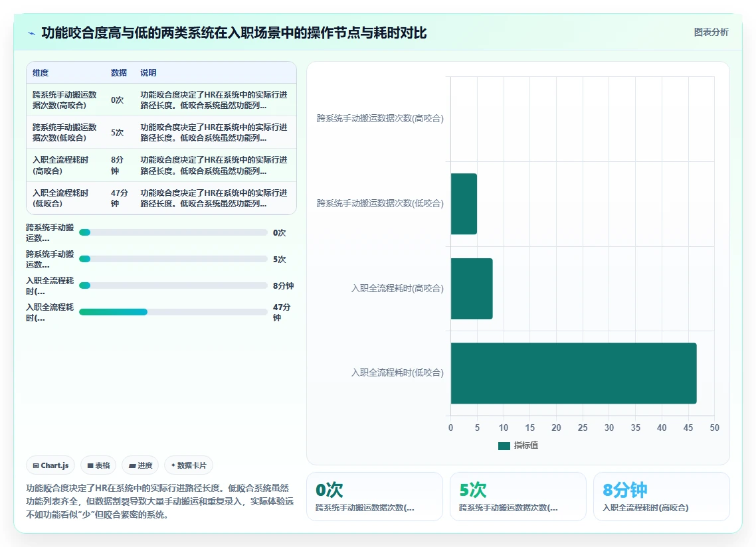The width and height of the screenshot is (756, 547).
Task: Select the table row showing 47分钟
Action: point(161,198)
